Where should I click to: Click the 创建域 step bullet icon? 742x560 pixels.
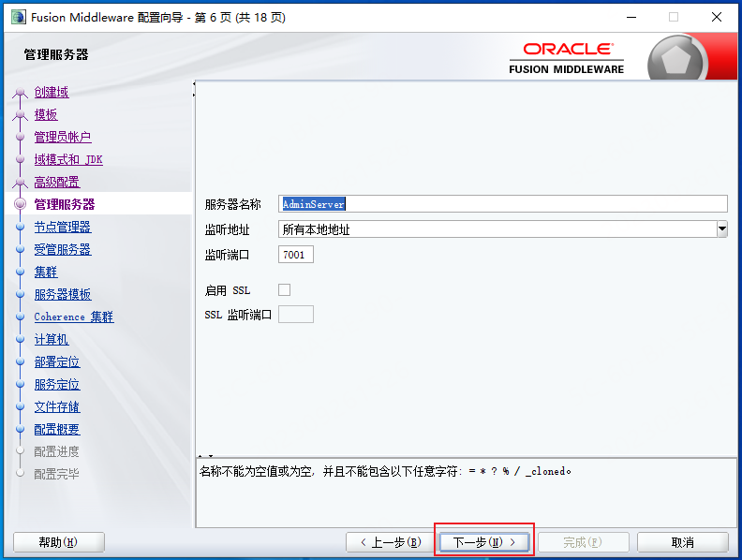point(20,92)
